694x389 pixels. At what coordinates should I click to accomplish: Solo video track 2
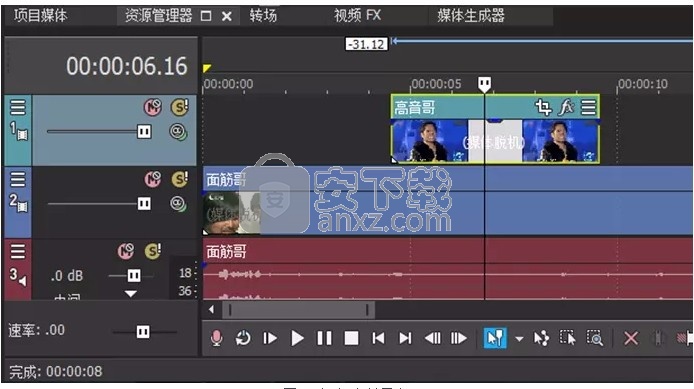coord(179,179)
